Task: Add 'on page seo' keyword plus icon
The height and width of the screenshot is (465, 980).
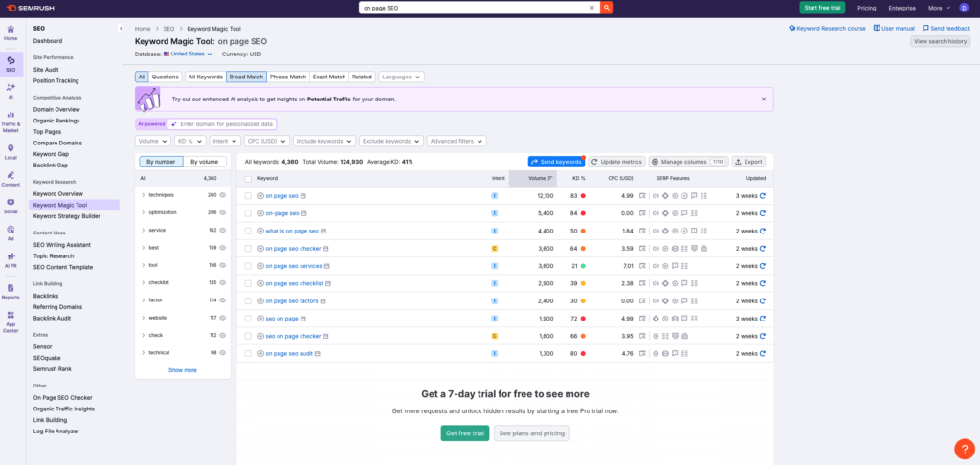Action: tap(260, 195)
